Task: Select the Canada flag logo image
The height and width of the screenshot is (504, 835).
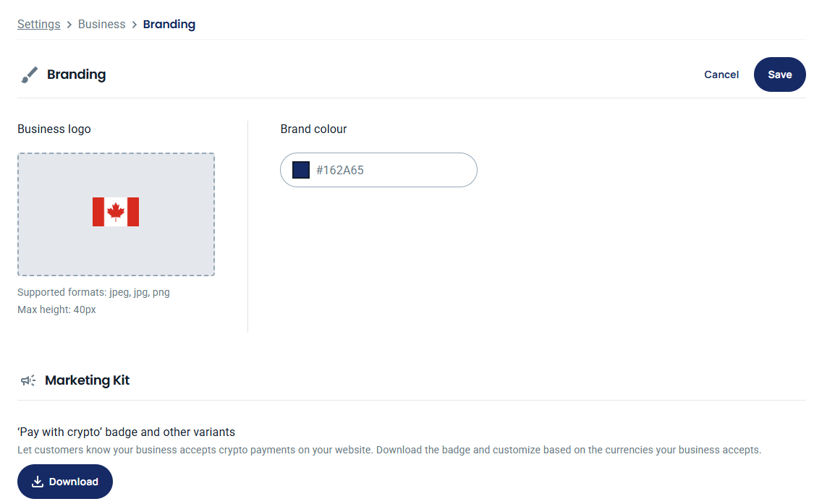Action: click(x=116, y=212)
